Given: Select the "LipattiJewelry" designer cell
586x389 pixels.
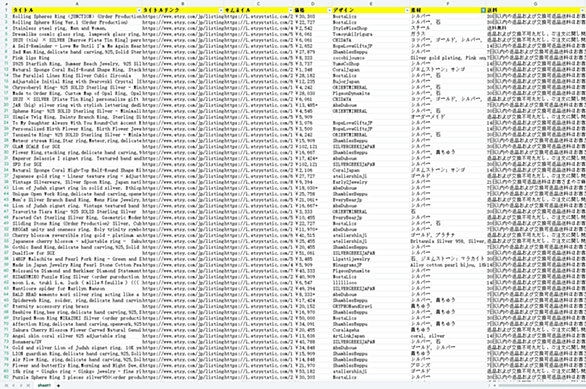Looking at the screenshot, I should [371, 259].
